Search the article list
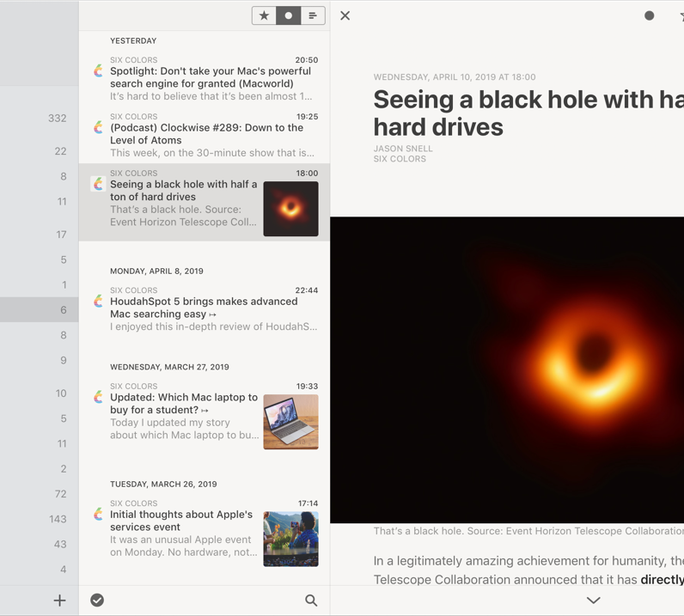This screenshot has height=616, width=684. 311,601
